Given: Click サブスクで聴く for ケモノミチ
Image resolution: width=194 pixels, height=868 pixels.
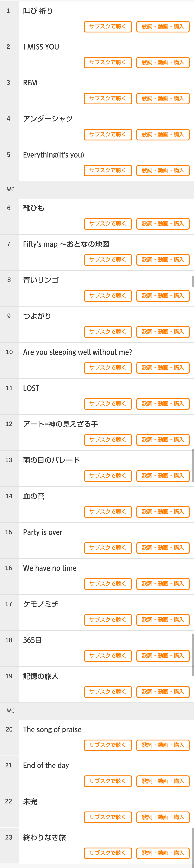Looking at the screenshot, I should [108, 620].
